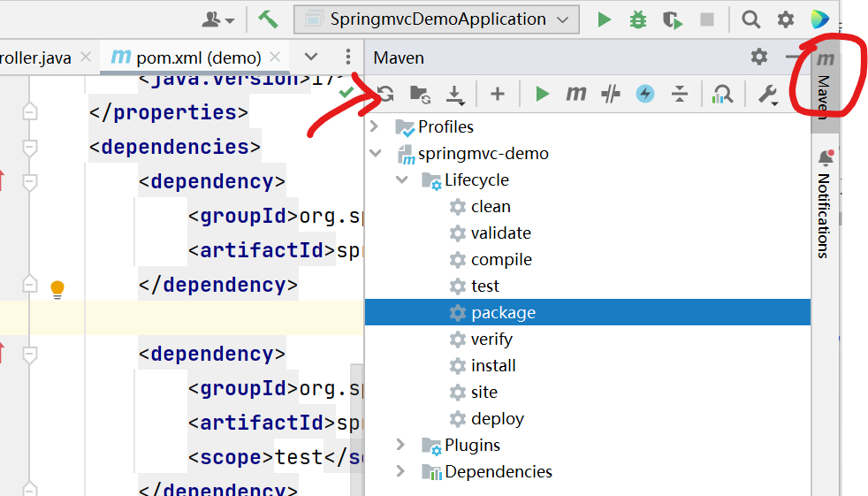Collapse the springmvc-demo node

(x=376, y=153)
